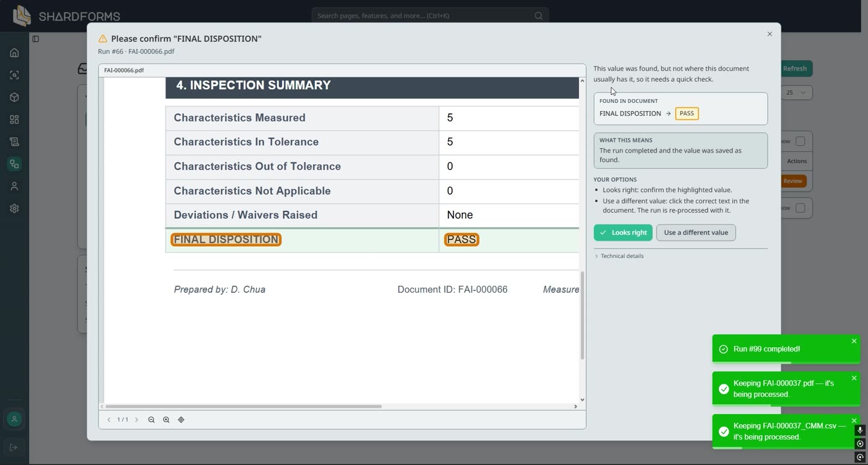The image size is (868, 465).
Task: Open the Home page from sidebar
Action: (x=14, y=53)
